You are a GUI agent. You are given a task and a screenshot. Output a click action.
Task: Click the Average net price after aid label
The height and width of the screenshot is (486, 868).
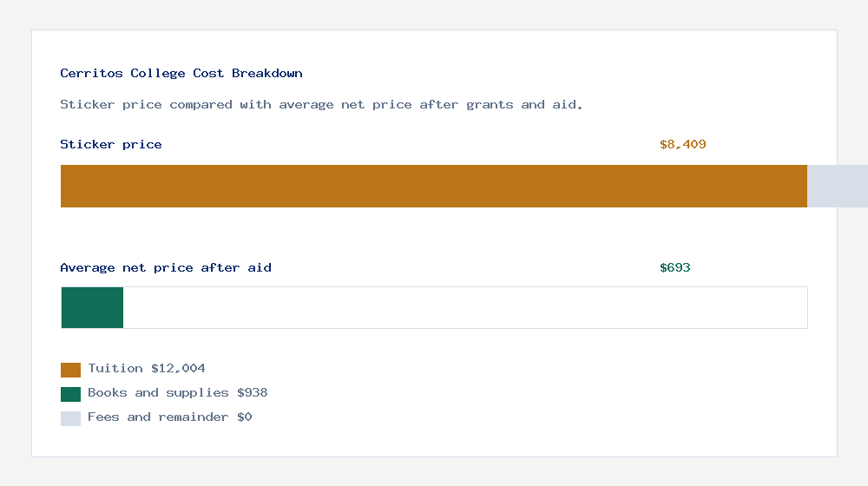click(x=166, y=268)
